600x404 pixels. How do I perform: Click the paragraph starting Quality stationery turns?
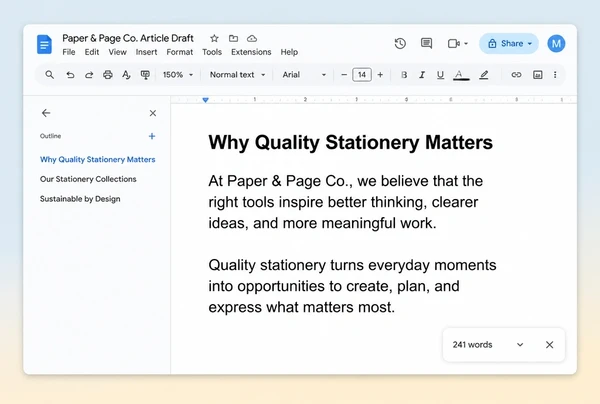coord(352,286)
